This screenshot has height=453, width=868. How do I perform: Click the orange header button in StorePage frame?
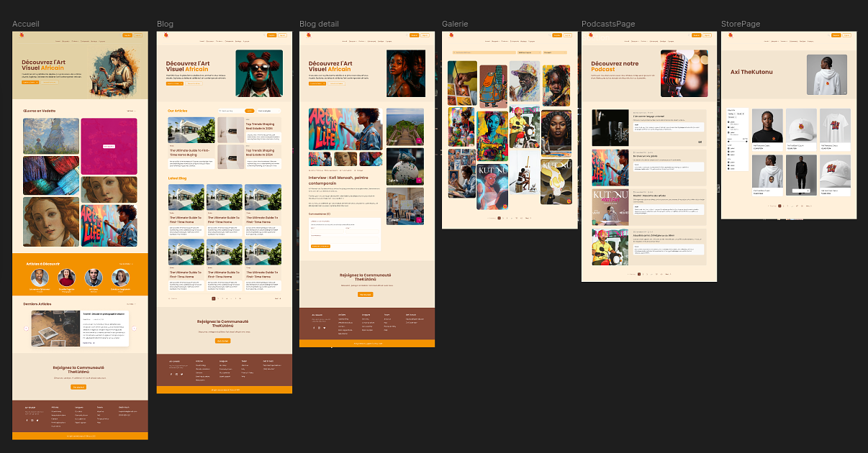click(x=836, y=35)
